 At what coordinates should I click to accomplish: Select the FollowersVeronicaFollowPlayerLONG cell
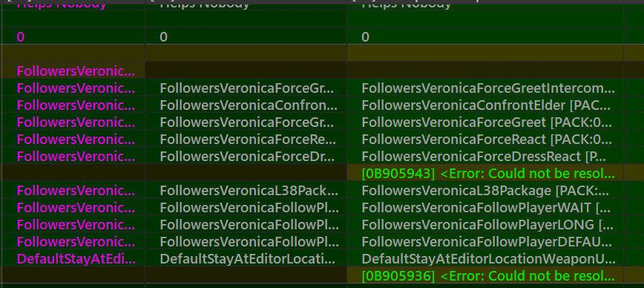(485, 225)
